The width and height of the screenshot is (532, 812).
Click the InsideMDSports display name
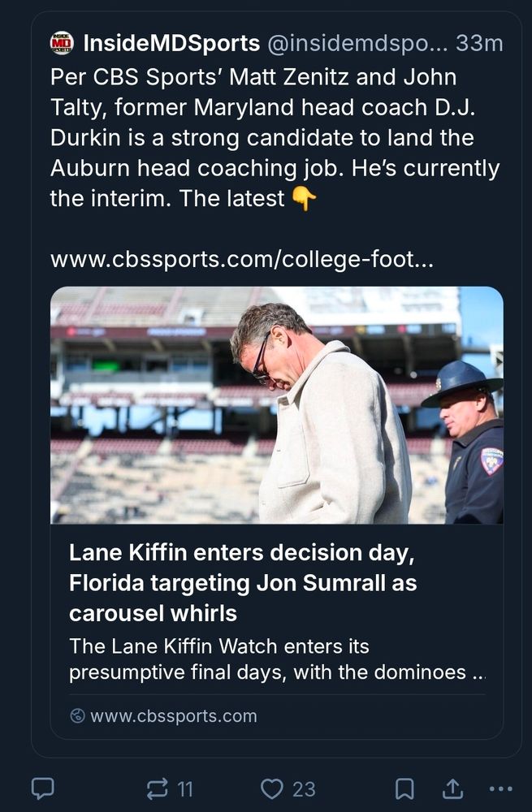pyautogui.click(x=171, y=42)
